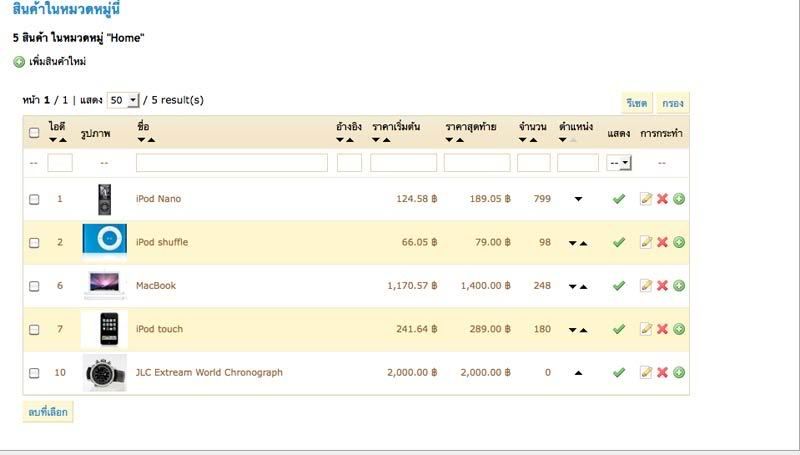The width and height of the screenshot is (800, 455).
Task: Edit the iPod touch product
Action: pos(646,329)
